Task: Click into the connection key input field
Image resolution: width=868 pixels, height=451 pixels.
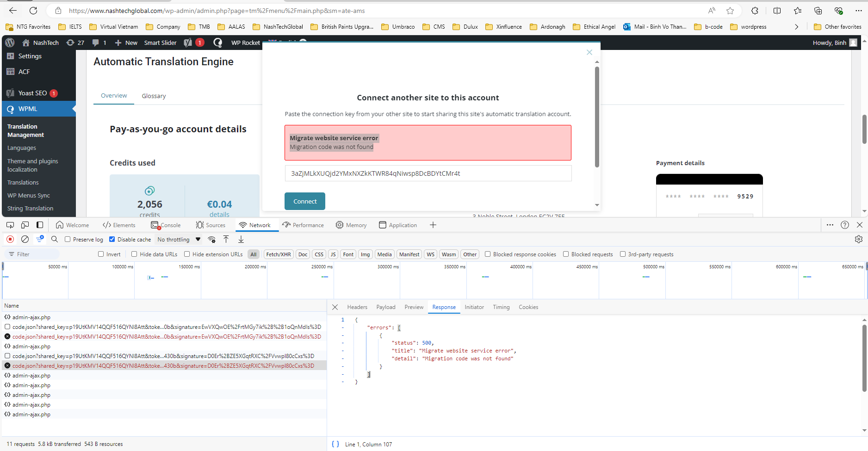Action: (428, 173)
